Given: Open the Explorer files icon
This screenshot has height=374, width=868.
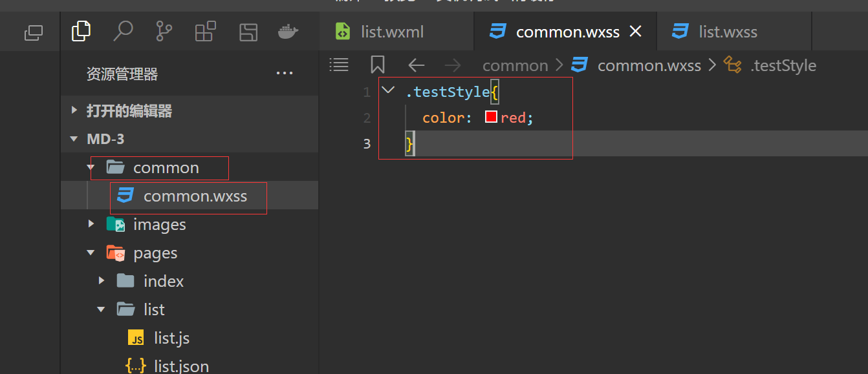Looking at the screenshot, I should point(81,31).
